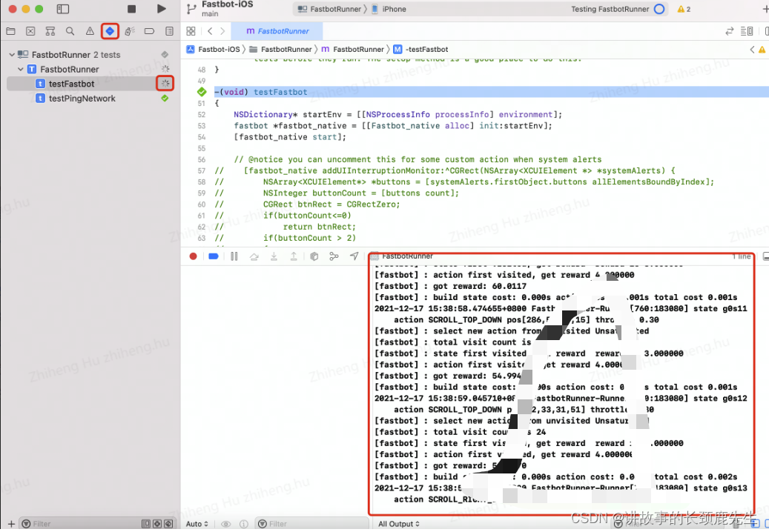Open the Auto variables view dropdown
Image resolution: width=769 pixels, height=532 pixels.
[197, 524]
